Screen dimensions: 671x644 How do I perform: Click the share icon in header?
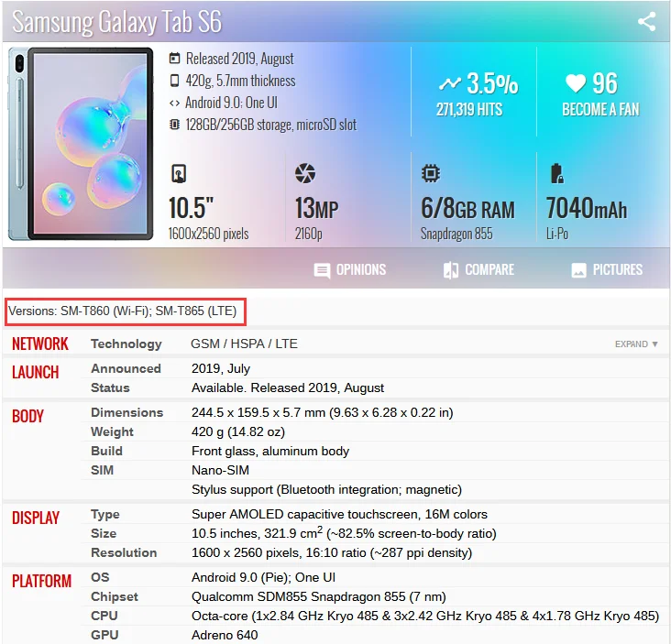[x=646, y=21]
